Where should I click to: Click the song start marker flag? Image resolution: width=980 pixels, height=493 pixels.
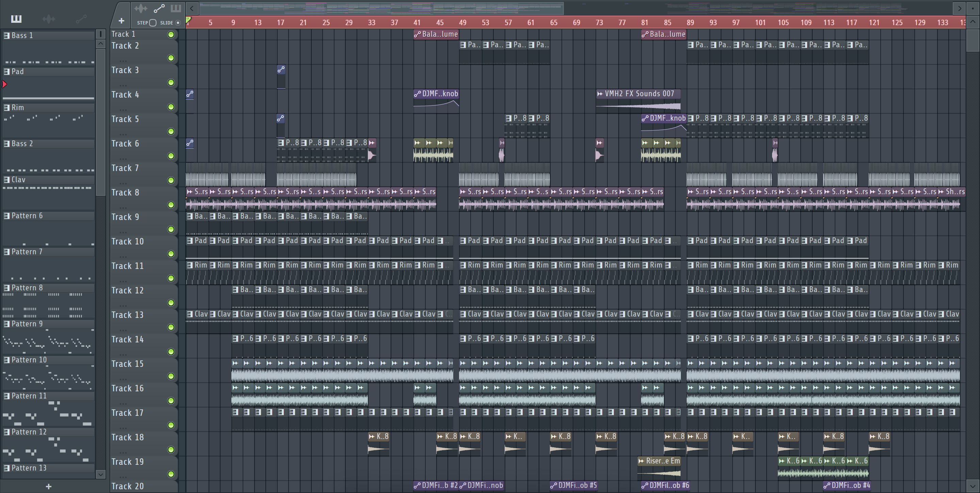[189, 20]
